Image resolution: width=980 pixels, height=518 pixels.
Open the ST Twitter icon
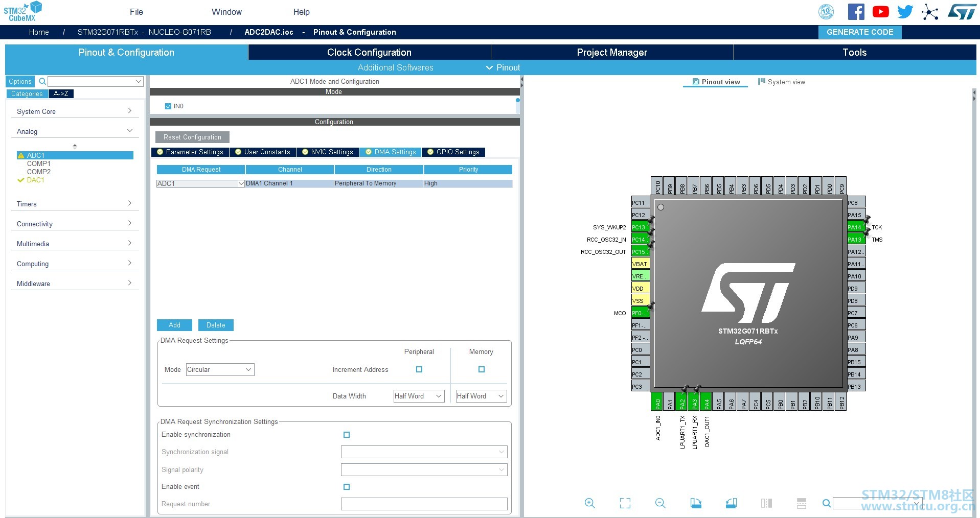(905, 12)
